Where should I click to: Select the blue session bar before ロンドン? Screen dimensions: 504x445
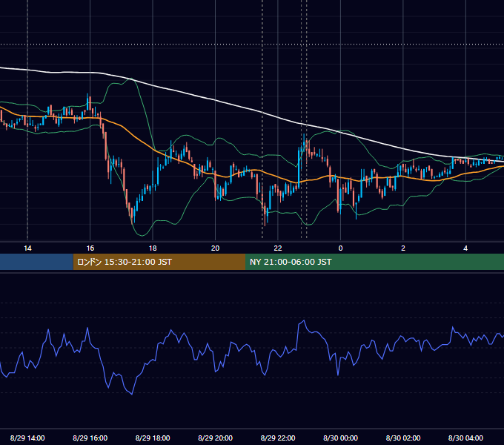tap(36, 262)
